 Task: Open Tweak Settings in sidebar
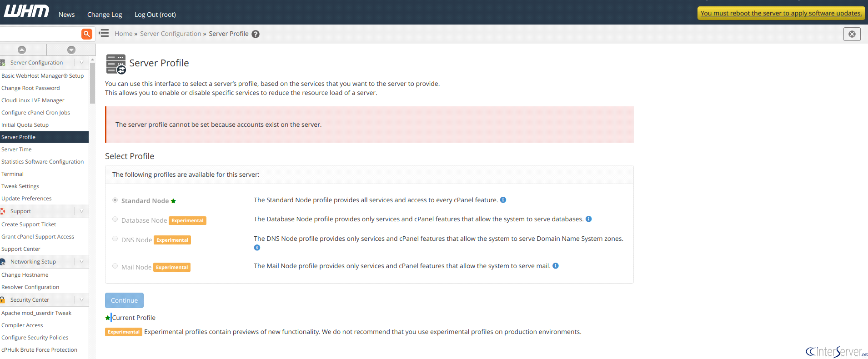(20, 186)
